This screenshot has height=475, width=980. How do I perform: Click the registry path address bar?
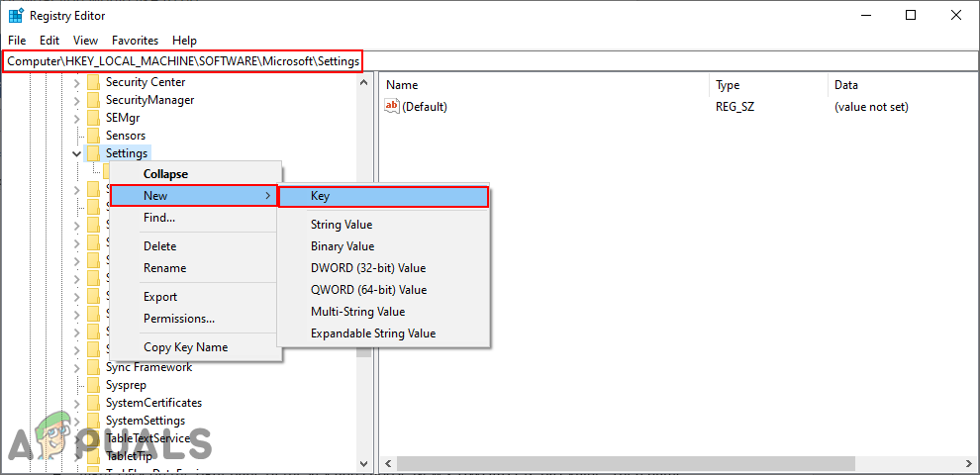point(490,61)
